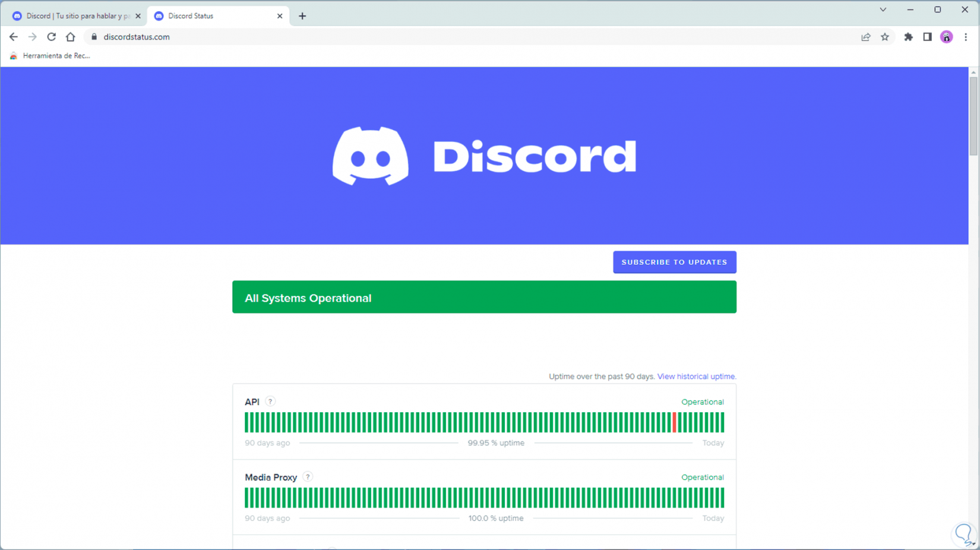
Task: Click the browser forward arrow
Action: coord(32,37)
